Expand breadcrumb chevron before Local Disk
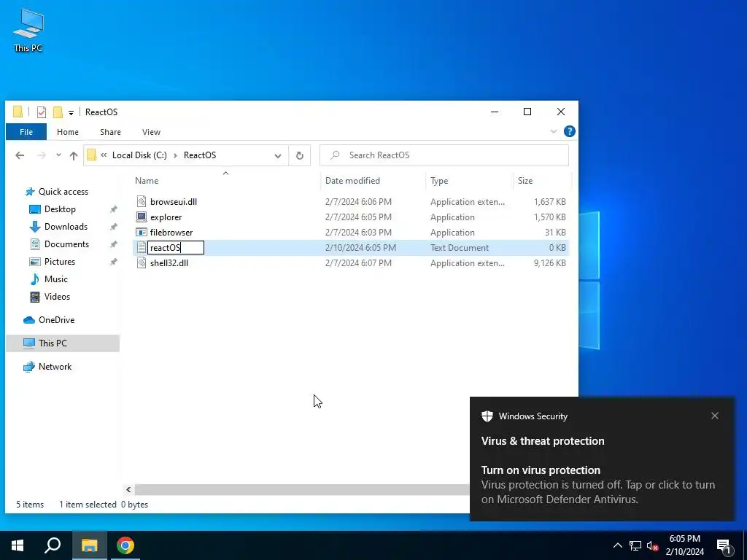Screen dimensions: 747x560 (x=104, y=155)
